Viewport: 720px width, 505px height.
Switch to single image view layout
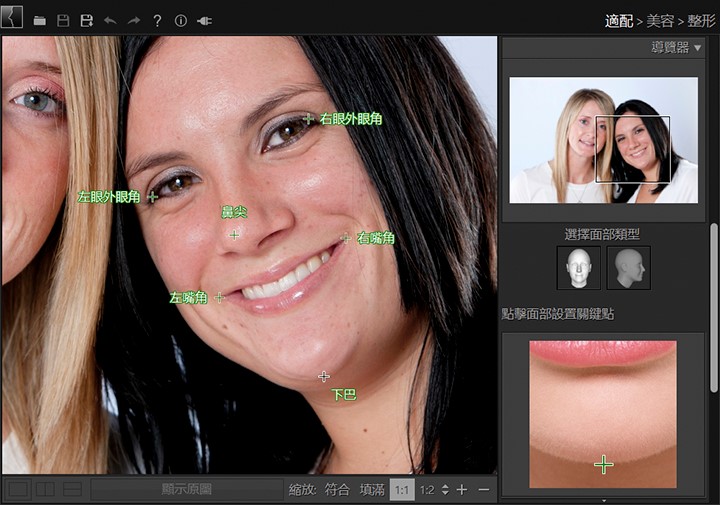click(18, 489)
